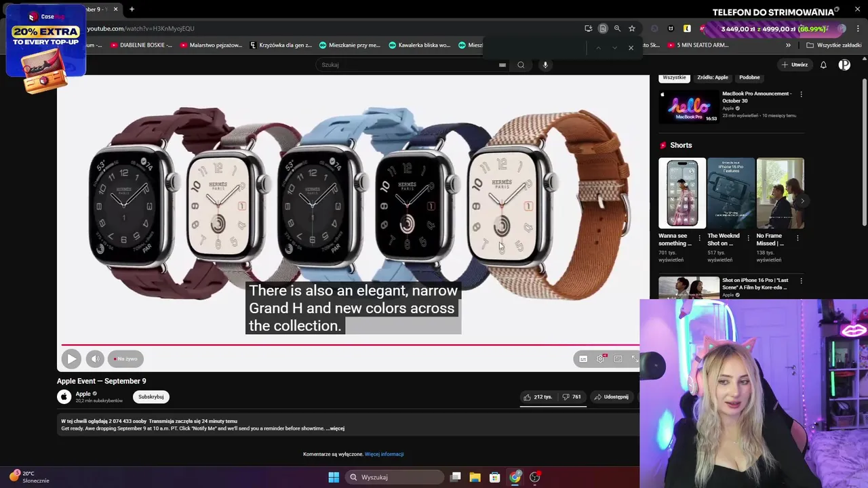Open the weather widget showing 20°C

pyautogui.click(x=28, y=477)
